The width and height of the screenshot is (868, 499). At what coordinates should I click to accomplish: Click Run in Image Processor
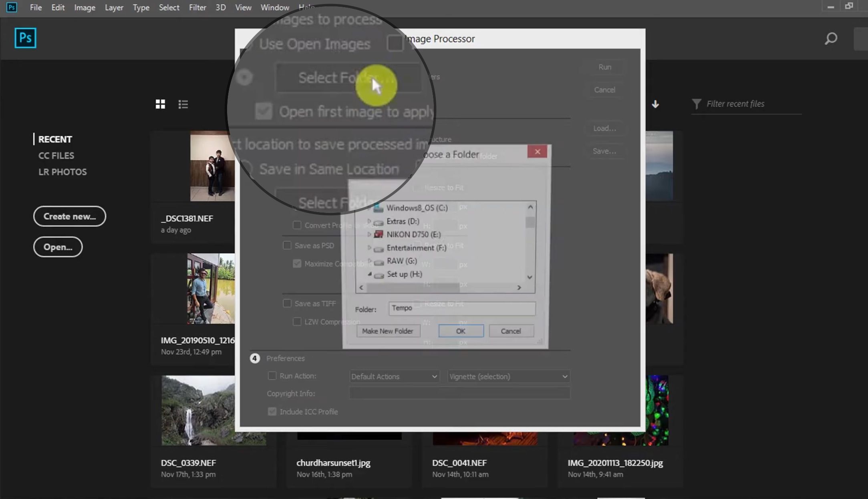pyautogui.click(x=605, y=67)
